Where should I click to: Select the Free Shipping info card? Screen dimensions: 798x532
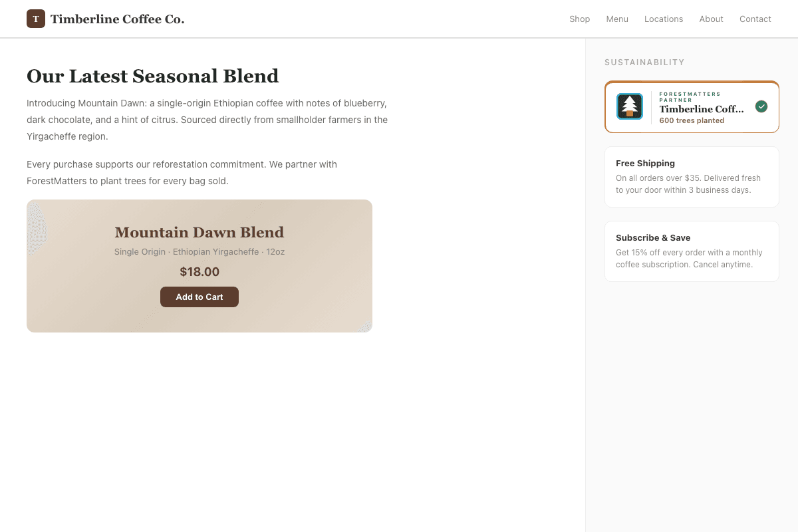[692, 176]
